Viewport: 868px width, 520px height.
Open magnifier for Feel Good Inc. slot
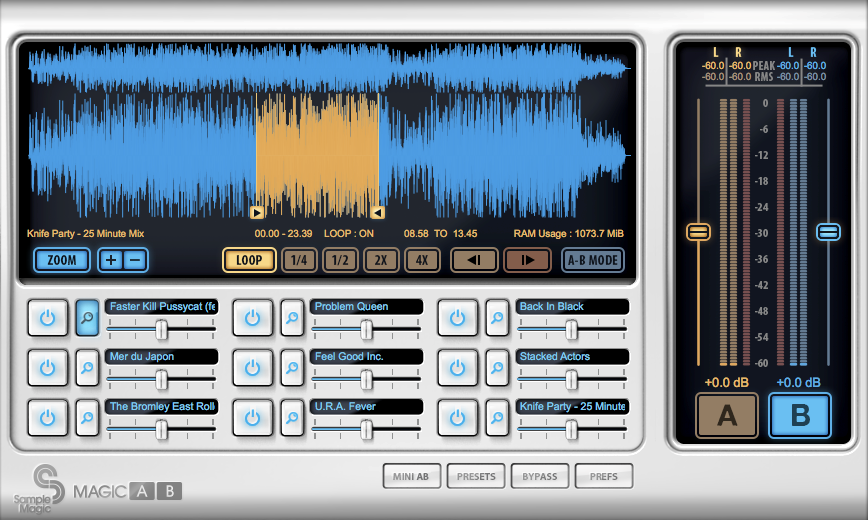click(292, 368)
